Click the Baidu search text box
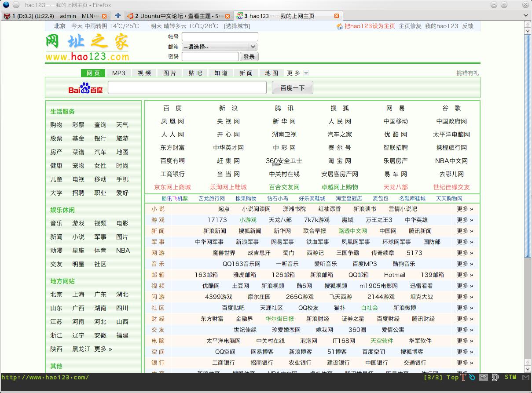Viewport: 532px width, 393px height. 187,87
